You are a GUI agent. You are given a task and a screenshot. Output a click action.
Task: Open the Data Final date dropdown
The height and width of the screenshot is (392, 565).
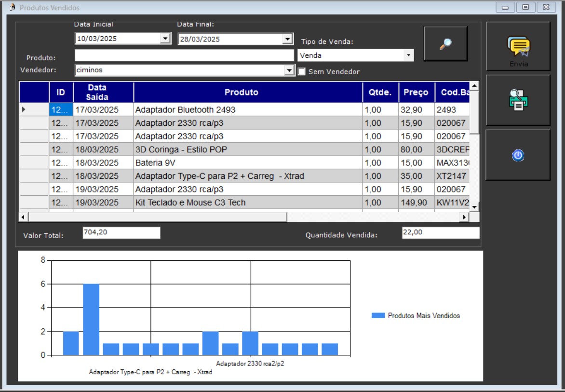(x=288, y=39)
